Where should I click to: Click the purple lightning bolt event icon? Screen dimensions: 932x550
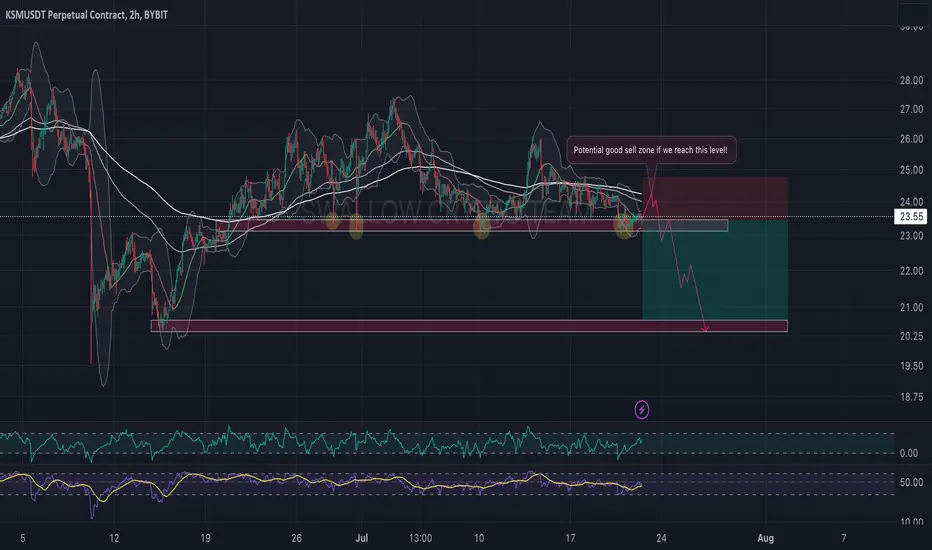coord(641,409)
